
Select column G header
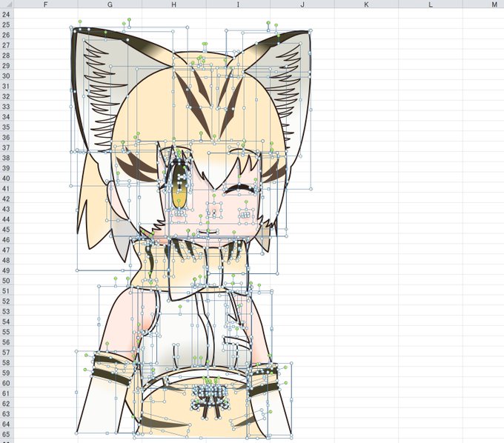[x=110, y=4]
